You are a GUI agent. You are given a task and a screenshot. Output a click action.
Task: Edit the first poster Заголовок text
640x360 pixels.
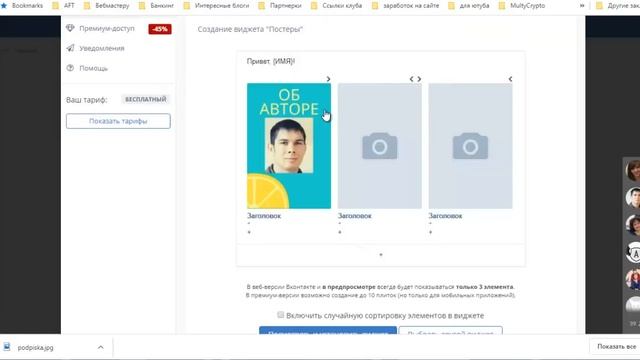point(264,216)
